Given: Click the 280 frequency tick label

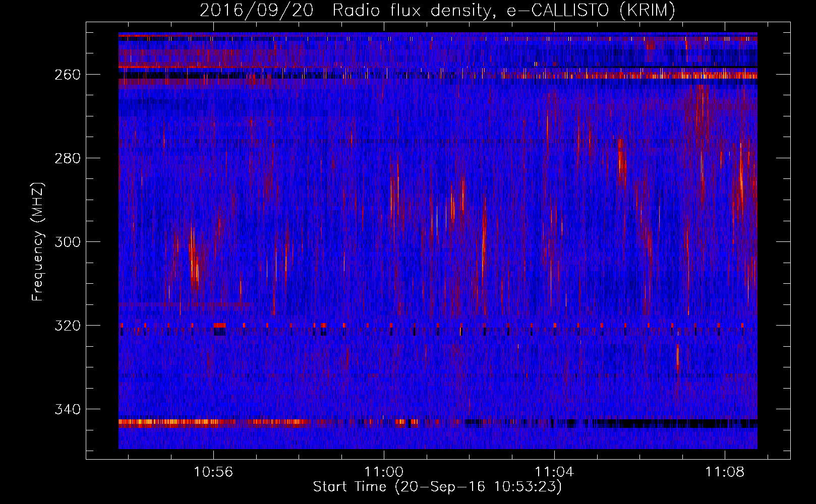Looking at the screenshot, I should 67,158.
